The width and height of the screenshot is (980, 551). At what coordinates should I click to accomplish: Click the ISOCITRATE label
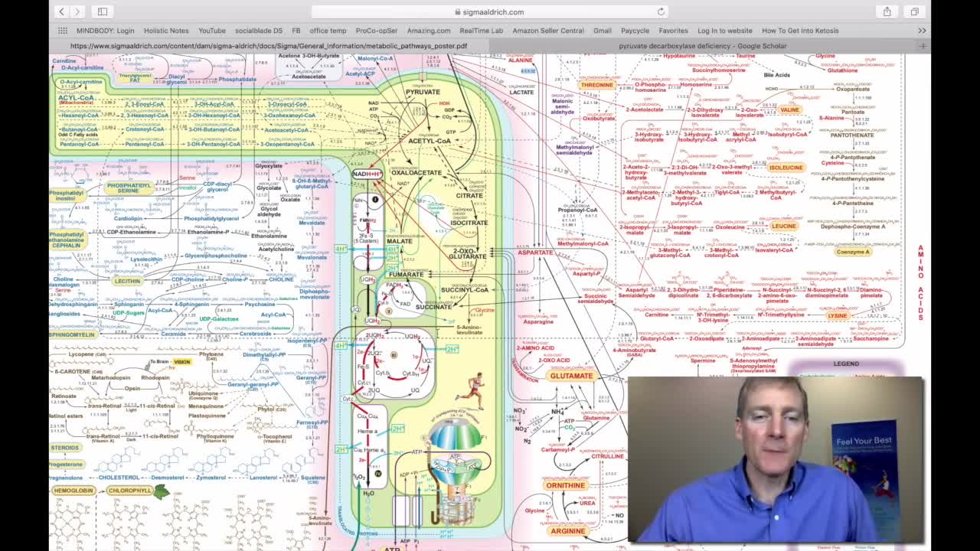[469, 223]
